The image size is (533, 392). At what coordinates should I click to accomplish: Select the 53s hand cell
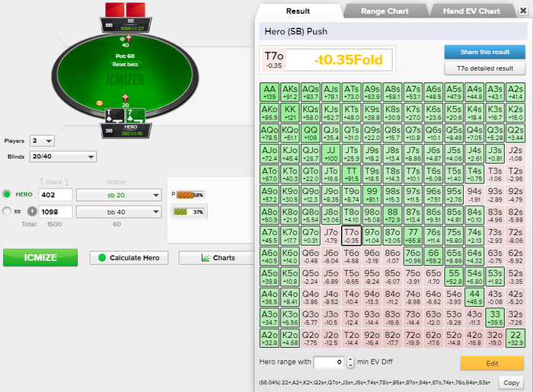[495, 277]
